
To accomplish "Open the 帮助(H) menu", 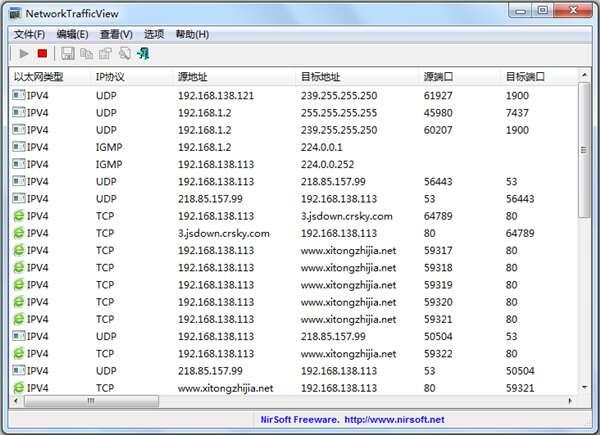I will [x=192, y=34].
